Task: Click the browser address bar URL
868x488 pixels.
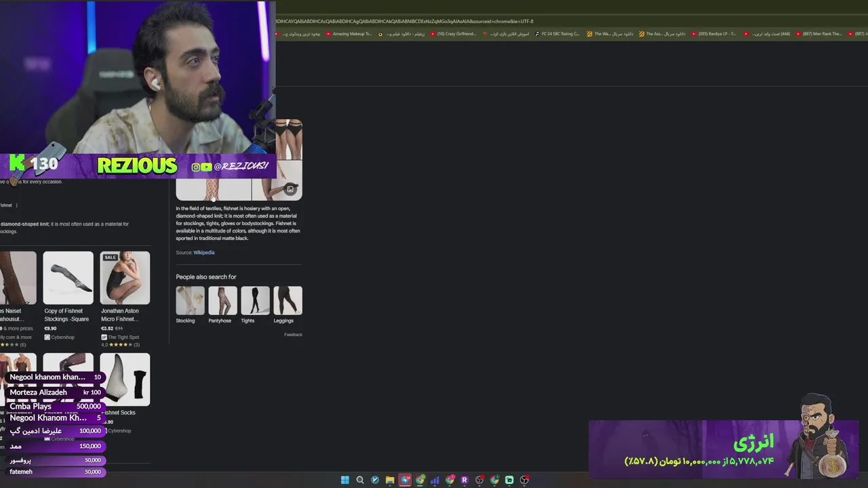Action: 404,21
